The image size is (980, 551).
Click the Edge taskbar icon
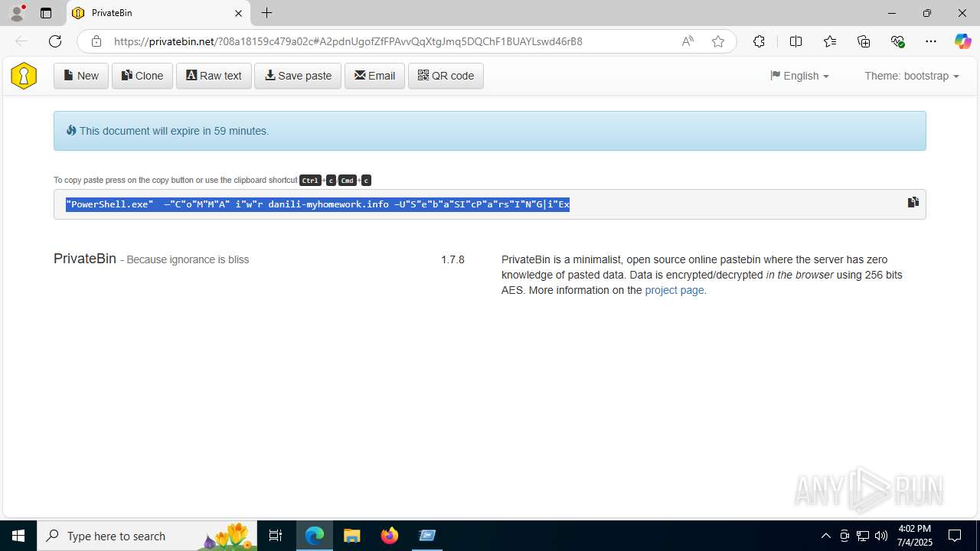pos(315,536)
